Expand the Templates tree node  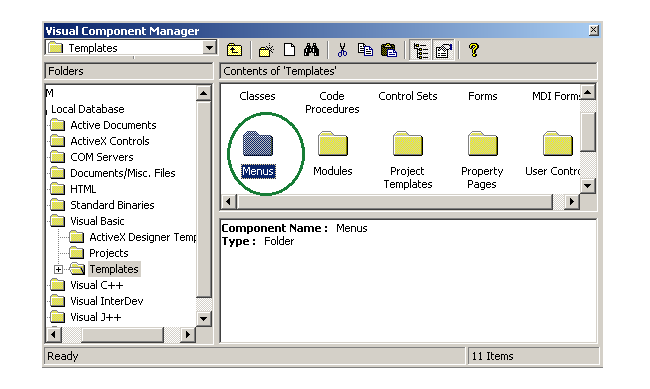58,270
